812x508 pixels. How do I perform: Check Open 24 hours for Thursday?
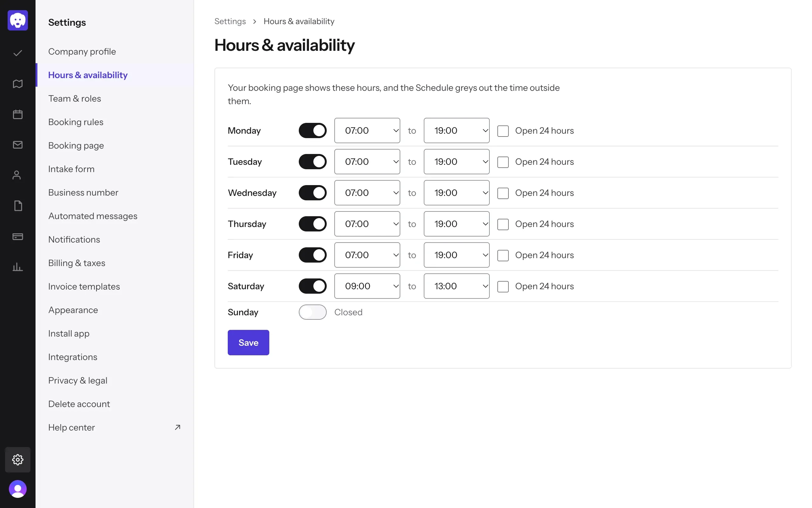pyautogui.click(x=503, y=224)
